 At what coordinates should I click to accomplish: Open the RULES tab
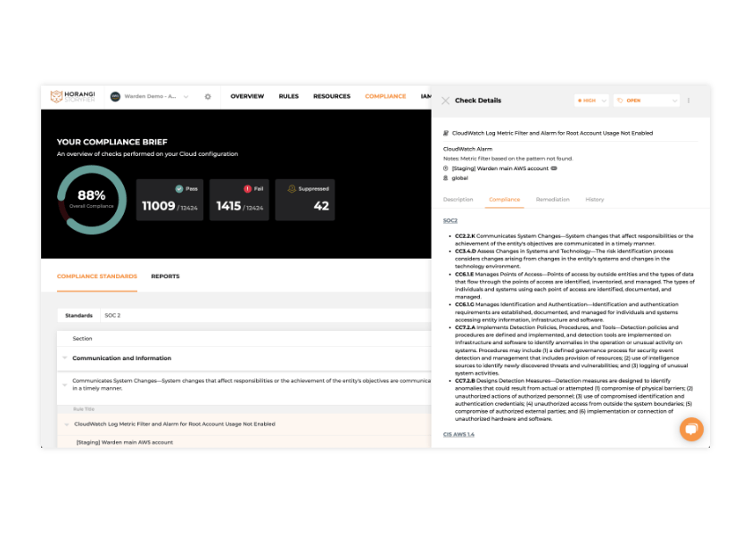(289, 97)
